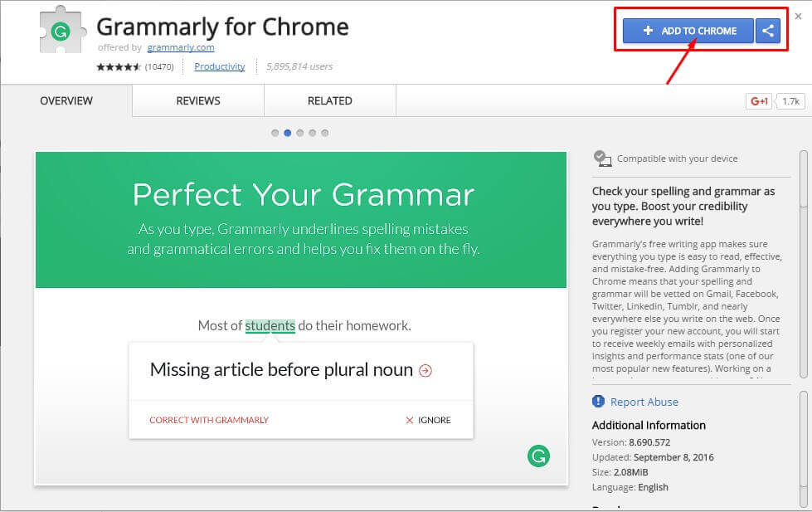Click the compatible device checkmark icon
Viewport: 812px width, 512px height.
(x=602, y=158)
